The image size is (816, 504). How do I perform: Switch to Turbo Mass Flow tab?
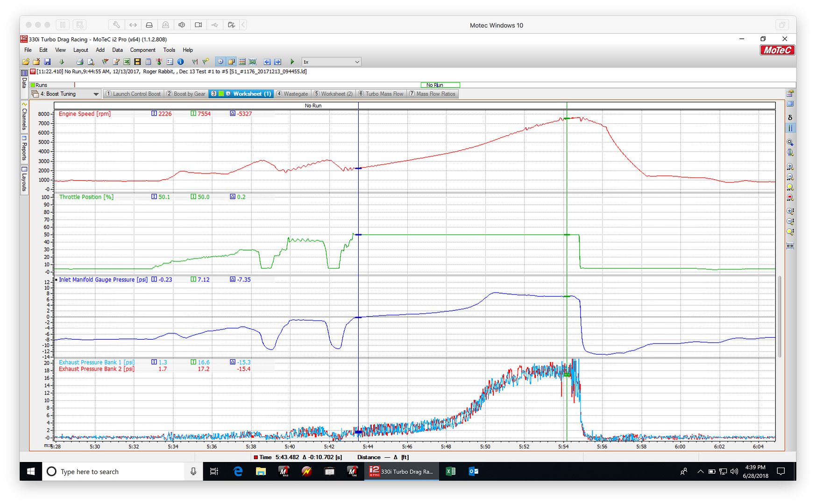[381, 94]
